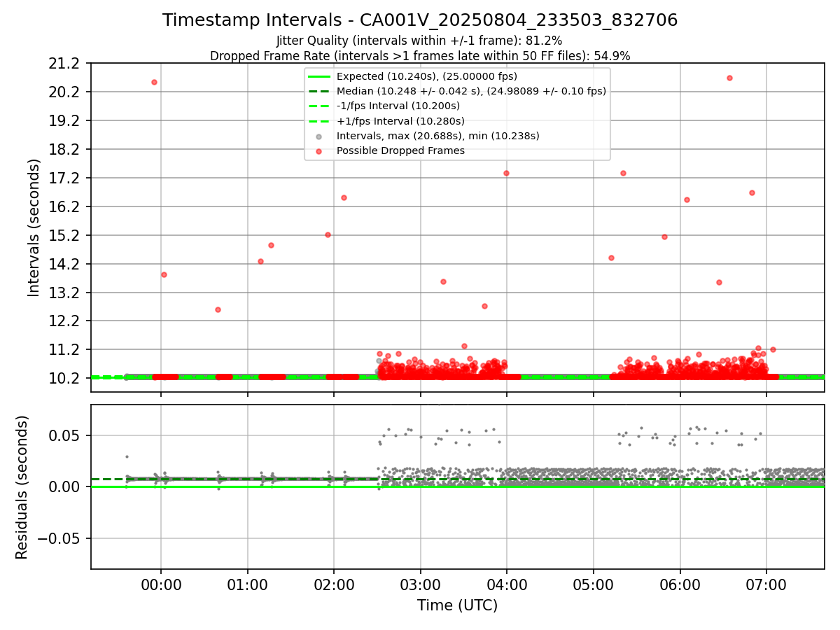Click the 'Median (10.248 +/- 0.042 s)' legend entry
The image size is (840, 630).
[471, 91]
